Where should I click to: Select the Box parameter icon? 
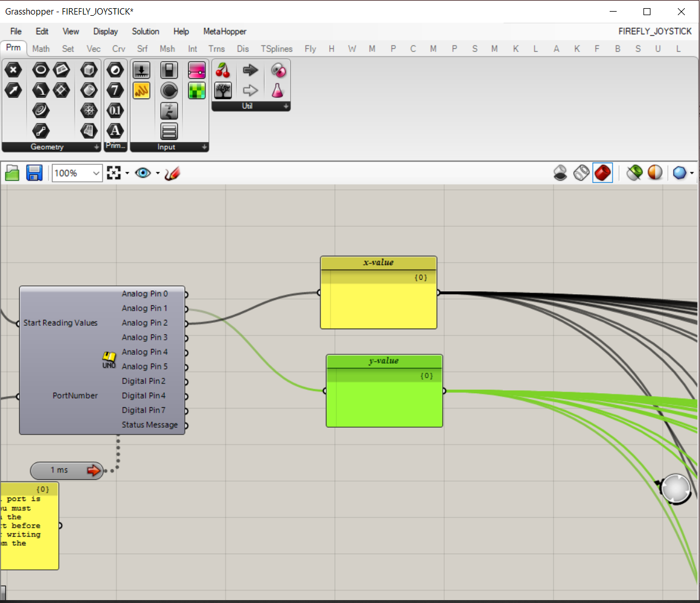[x=89, y=70]
